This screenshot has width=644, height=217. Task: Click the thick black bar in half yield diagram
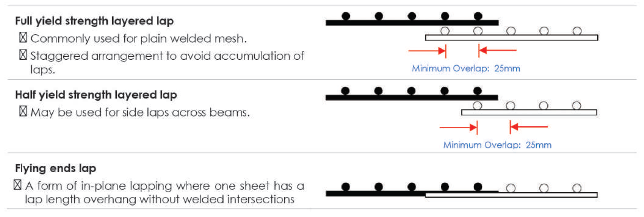(412, 98)
